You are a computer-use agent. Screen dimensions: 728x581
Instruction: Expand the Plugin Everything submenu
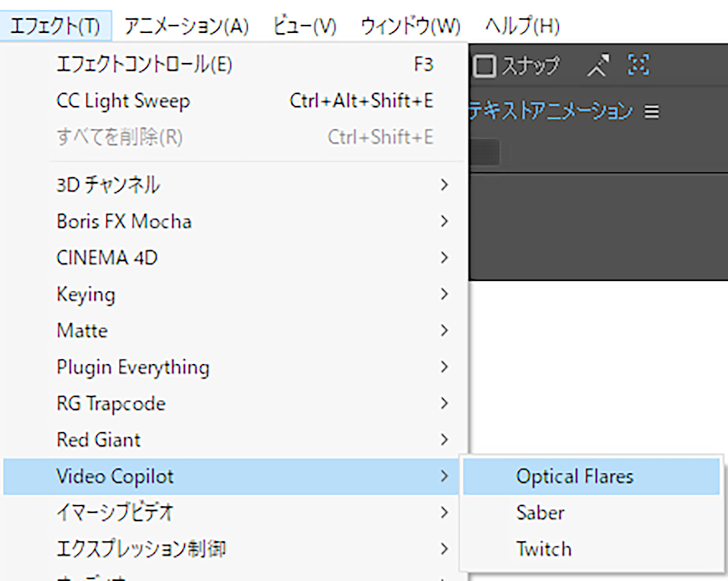coord(234,367)
